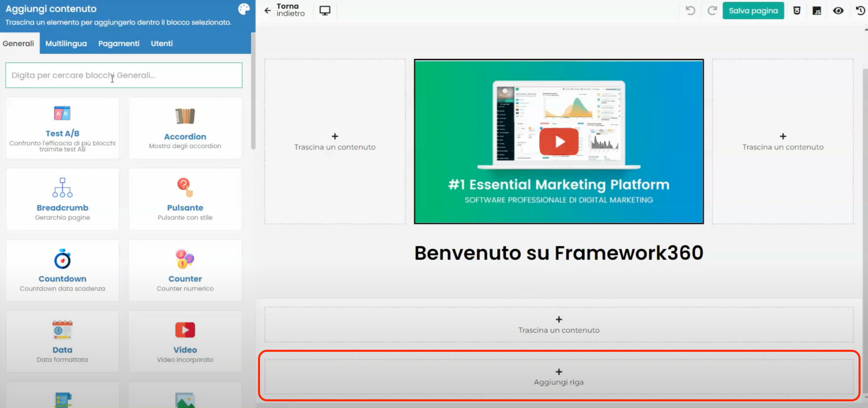Image resolution: width=868 pixels, height=408 pixels.
Task: Select the Accordion block icon
Action: [185, 116]
